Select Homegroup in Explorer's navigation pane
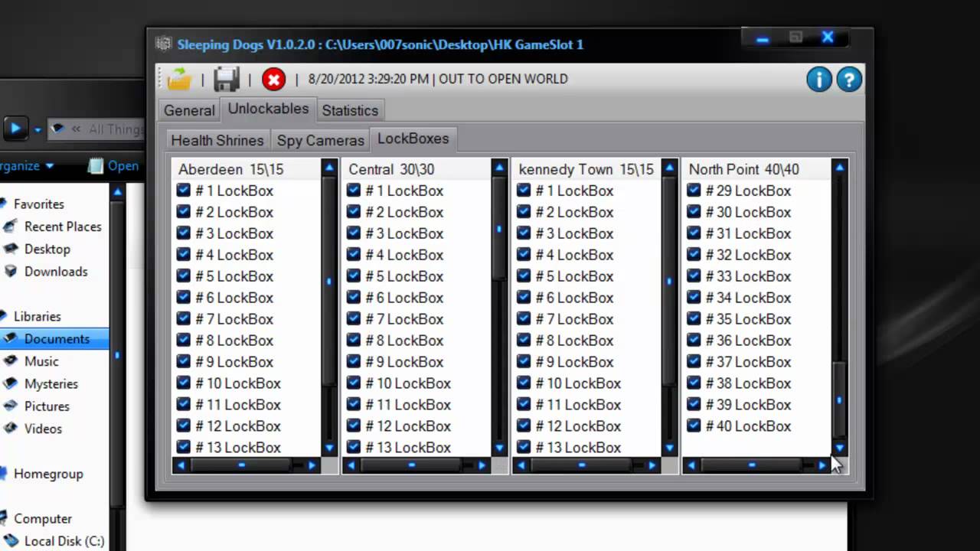 [47, 474]
